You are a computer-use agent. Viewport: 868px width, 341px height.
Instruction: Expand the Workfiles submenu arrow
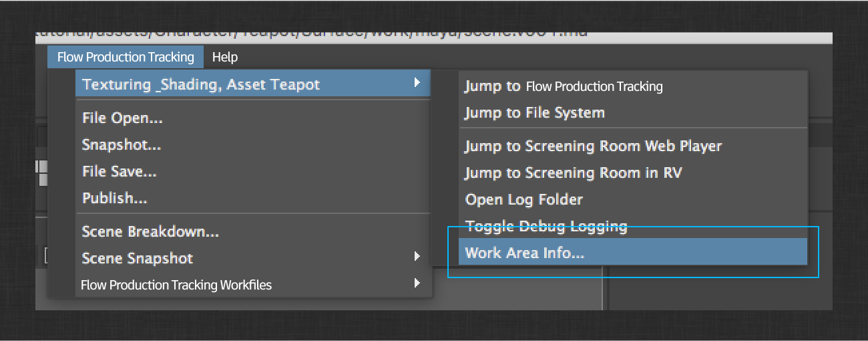tap(417, 283)
